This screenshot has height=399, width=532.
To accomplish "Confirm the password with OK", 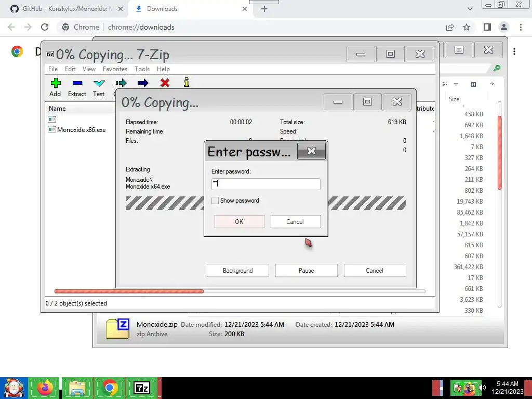I will tap(239, 221).
